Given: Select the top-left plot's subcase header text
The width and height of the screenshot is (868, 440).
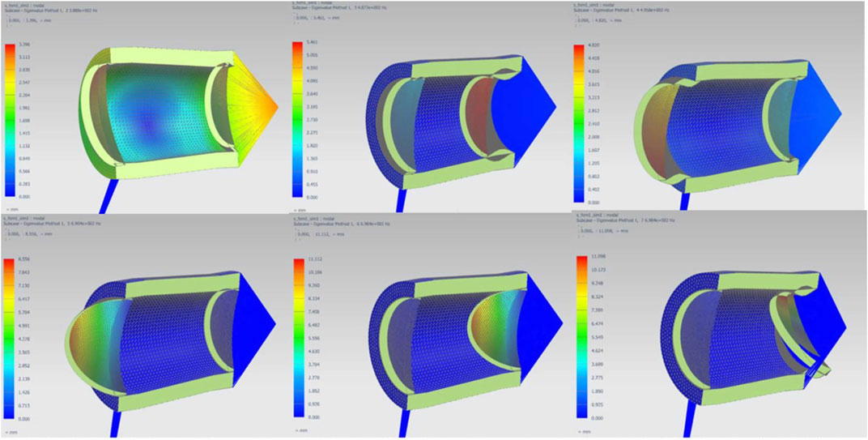Looking at the screenshot, I should pyautogui.click(x=50, y=11).
